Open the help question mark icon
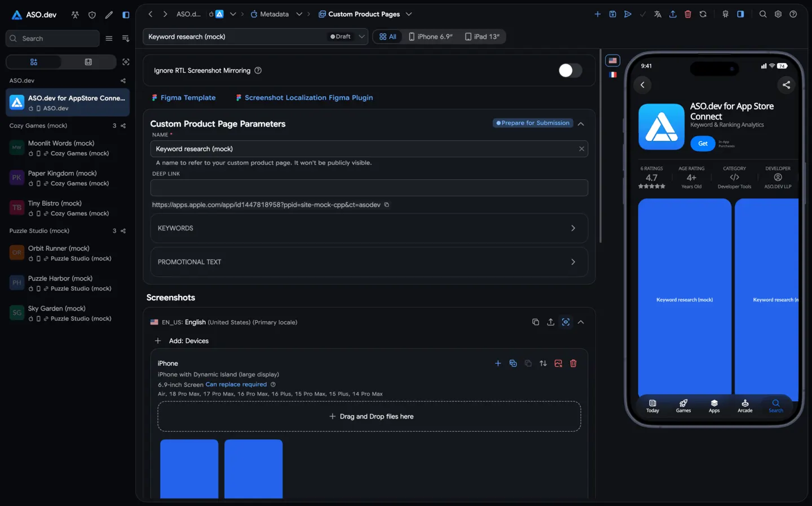 [x=793, y=14]
